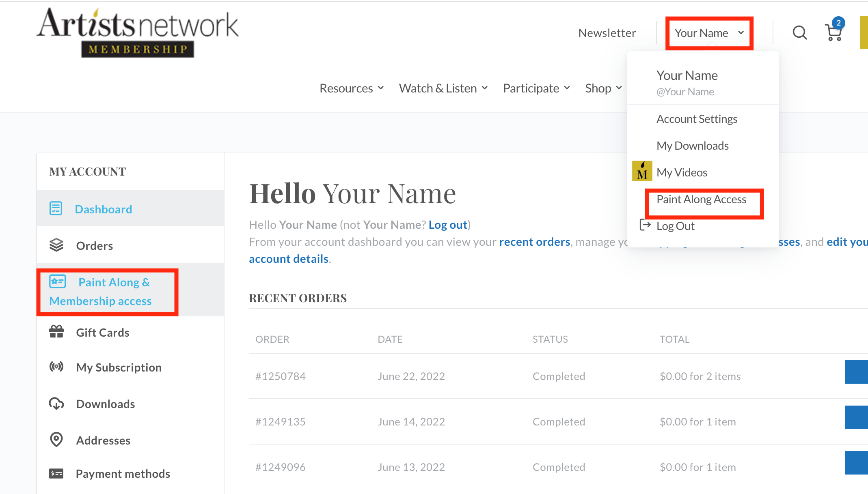Click the RECENT ORDERS heading
This screenshot has width=868, height=494.
click(x=298, y=298)
